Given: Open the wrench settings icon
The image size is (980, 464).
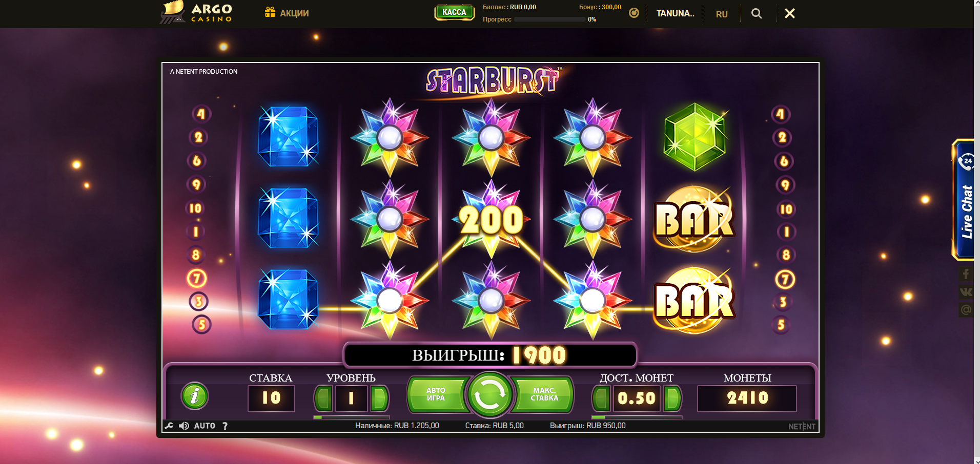Looking at the screenshot, I should (169, 426).
